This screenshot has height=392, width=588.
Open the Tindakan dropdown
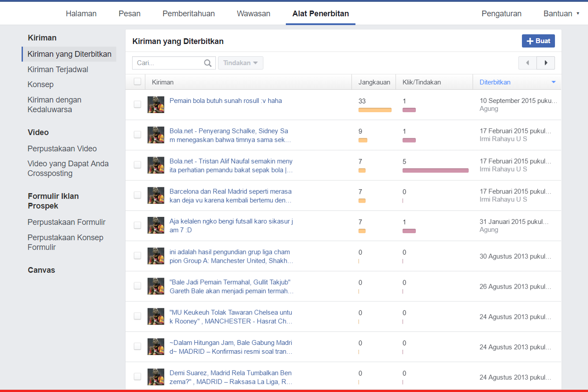pyautogui.click(x=240, y=63)
